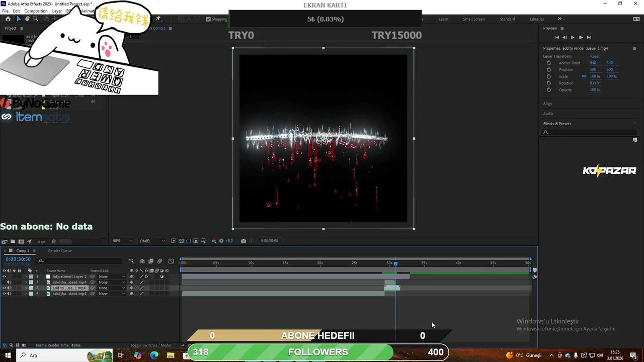Expand the workspace overflow chevrons
644x362 pixels.
pyautogui.click(x=559, y=19)
